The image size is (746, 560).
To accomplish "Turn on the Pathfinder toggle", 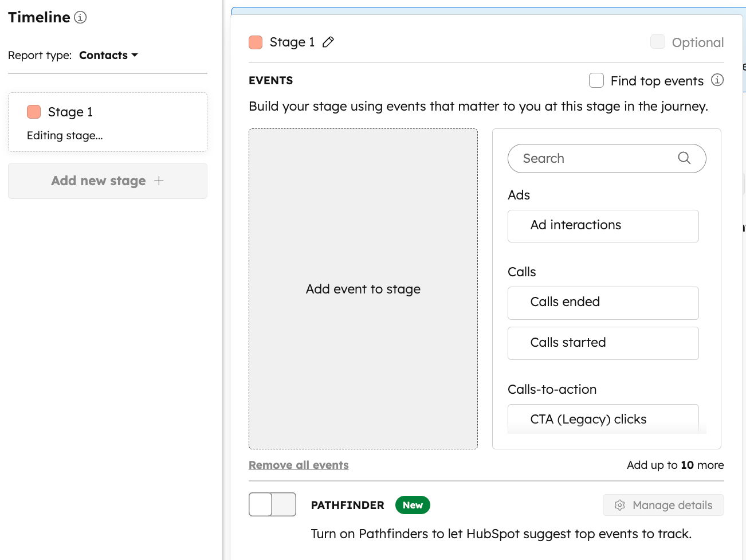I will coord(272,504).
